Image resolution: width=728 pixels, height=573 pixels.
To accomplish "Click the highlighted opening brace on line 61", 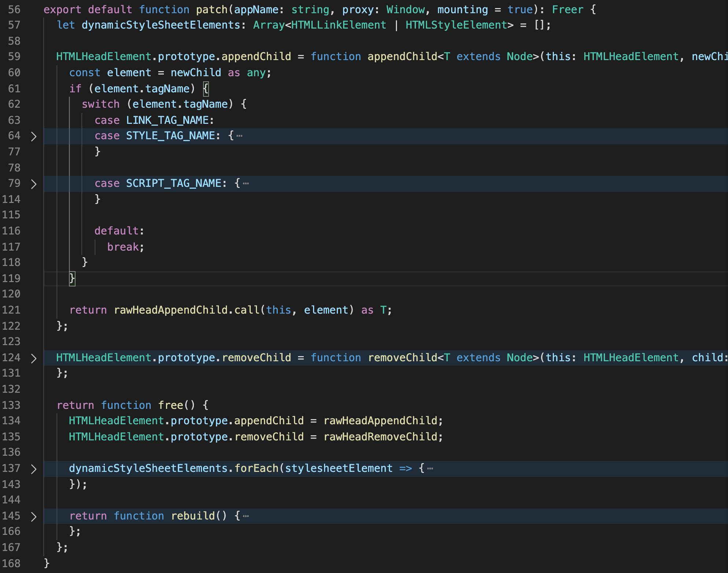I will pos(206,89).
